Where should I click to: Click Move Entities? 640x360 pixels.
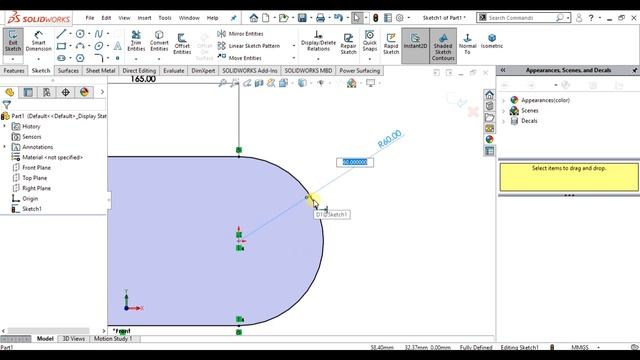click(240, 58)
